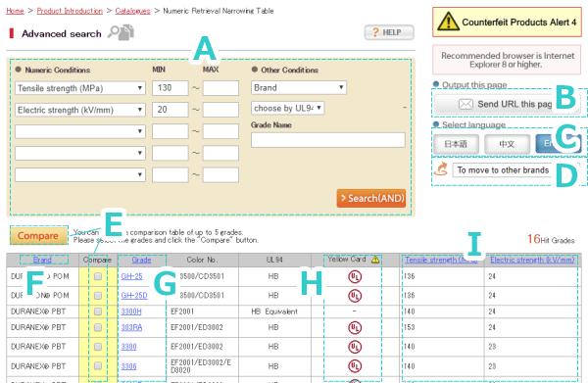The width and height of the screenshot is (588, 383).
Task: Sort by Electric strength column header
Action: [x=532, y=260]
